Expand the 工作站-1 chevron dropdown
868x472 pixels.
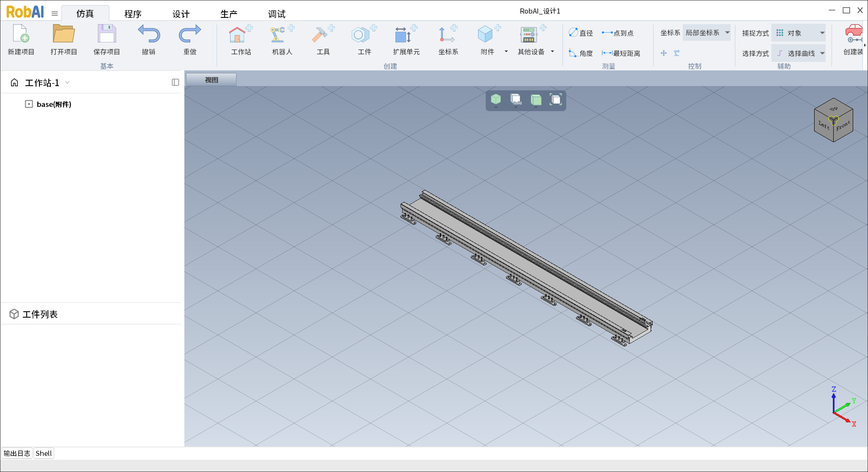pos(67,83)
